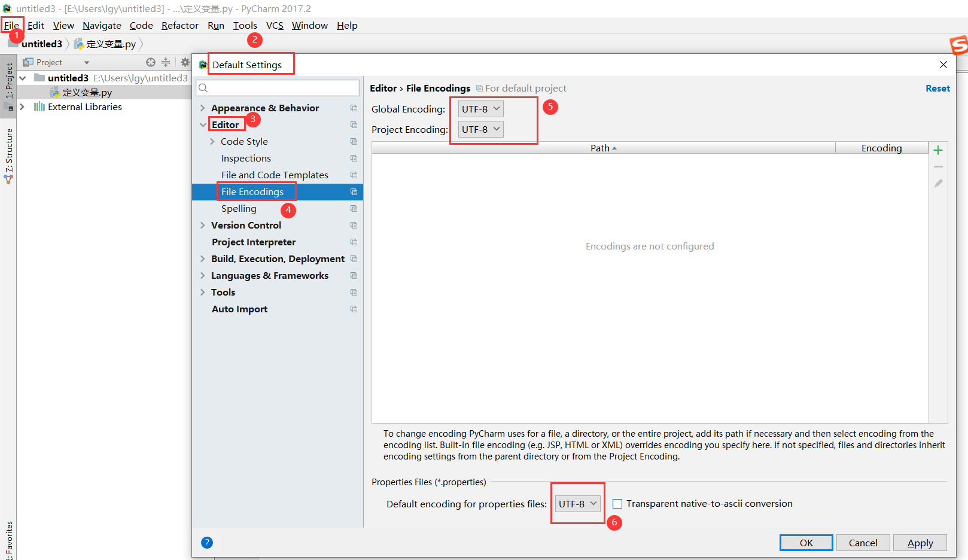This screenshot has width=968, height=560.
Task: Expand Languages & Frameworks group
Action: (203, 275)
